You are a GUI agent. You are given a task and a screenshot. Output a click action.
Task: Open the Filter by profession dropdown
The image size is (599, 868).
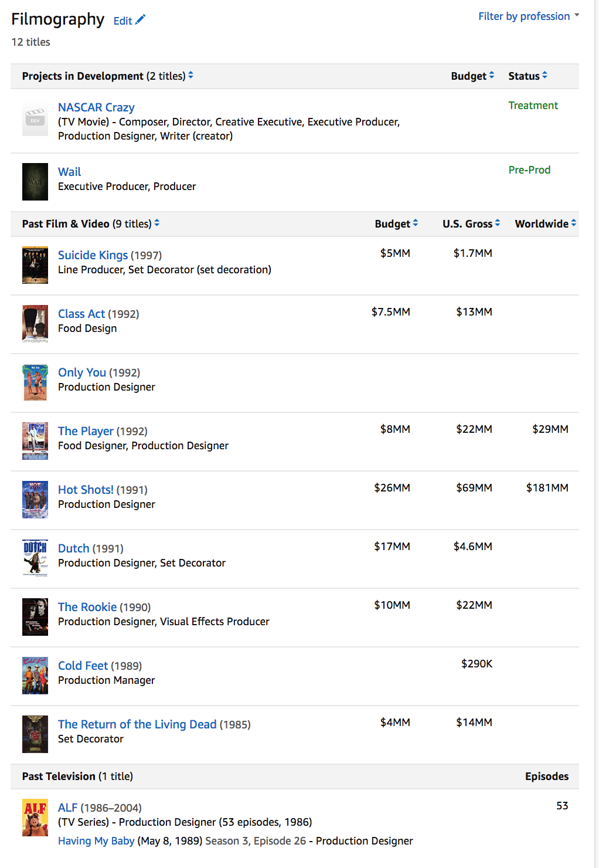528,16
